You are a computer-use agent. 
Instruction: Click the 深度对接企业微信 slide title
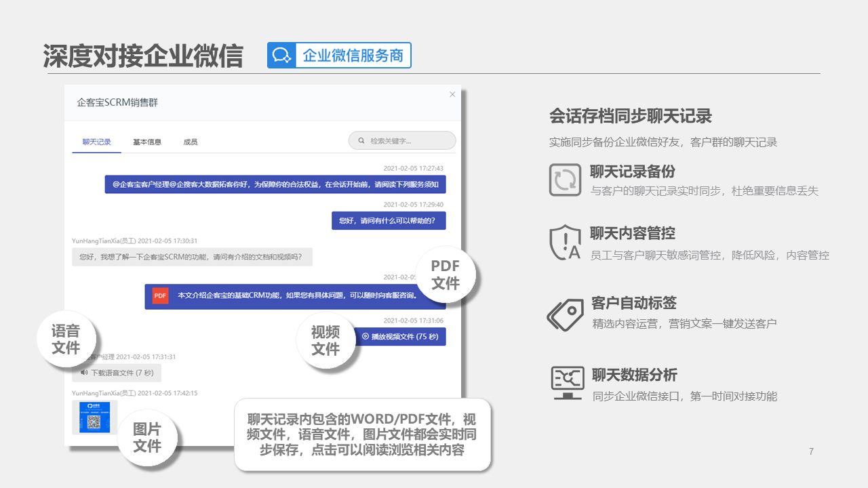[x=143, y=56]
